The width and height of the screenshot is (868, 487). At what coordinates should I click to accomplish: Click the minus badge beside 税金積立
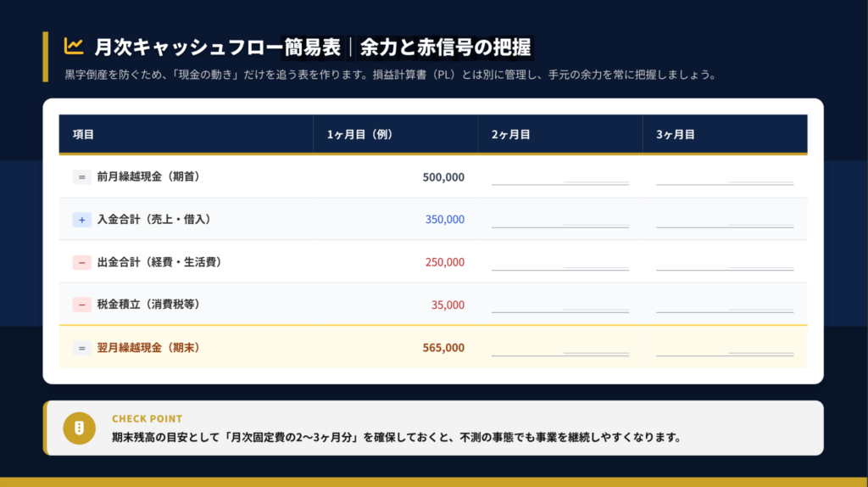82,305
